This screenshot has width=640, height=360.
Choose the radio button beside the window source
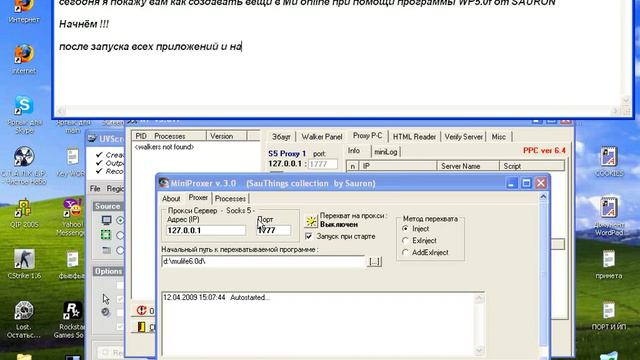click(x=120, y=250)
